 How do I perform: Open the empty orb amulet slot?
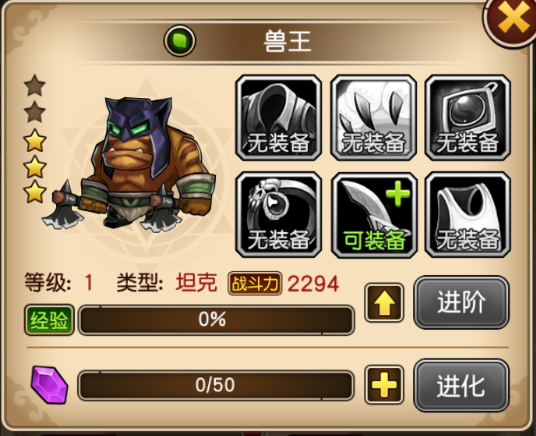[468, 118]
